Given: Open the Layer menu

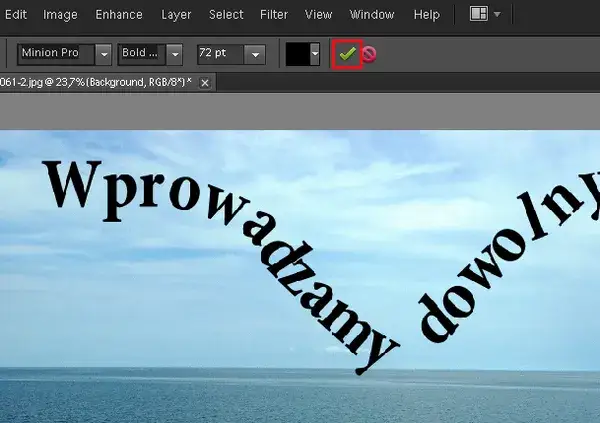Looking at the screenshot, I should 176,15.
